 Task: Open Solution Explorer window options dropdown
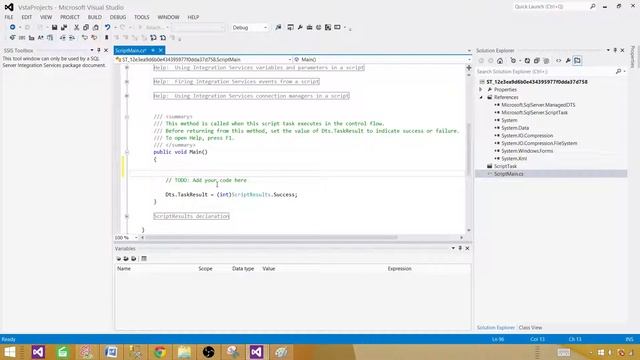pos(608,50)
